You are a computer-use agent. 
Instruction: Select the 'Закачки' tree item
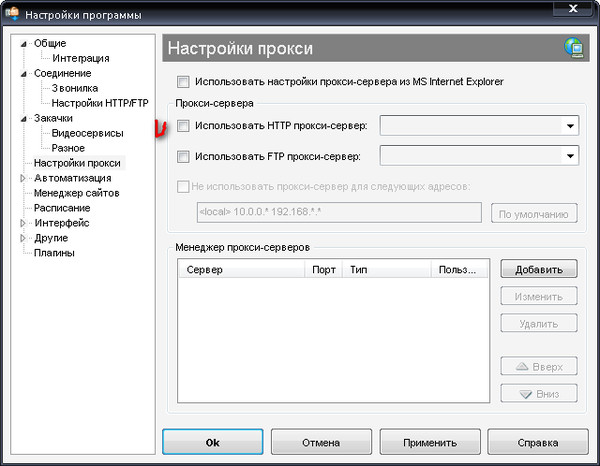click(x=53, y=118)
